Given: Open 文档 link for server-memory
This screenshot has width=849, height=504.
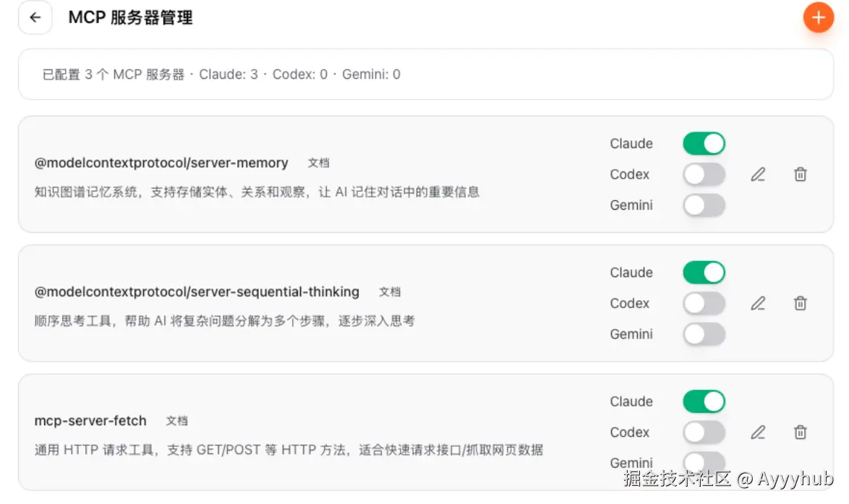Looking at the screenshot, I should click(x=318, y=163).
